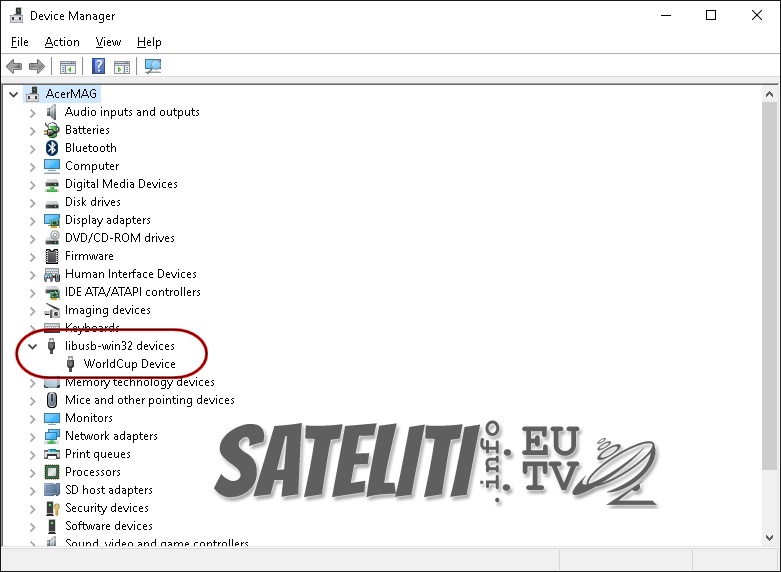Click the SD host adapters icon
Viewport: 781px width, 572px height.
[x=52, y=490]
